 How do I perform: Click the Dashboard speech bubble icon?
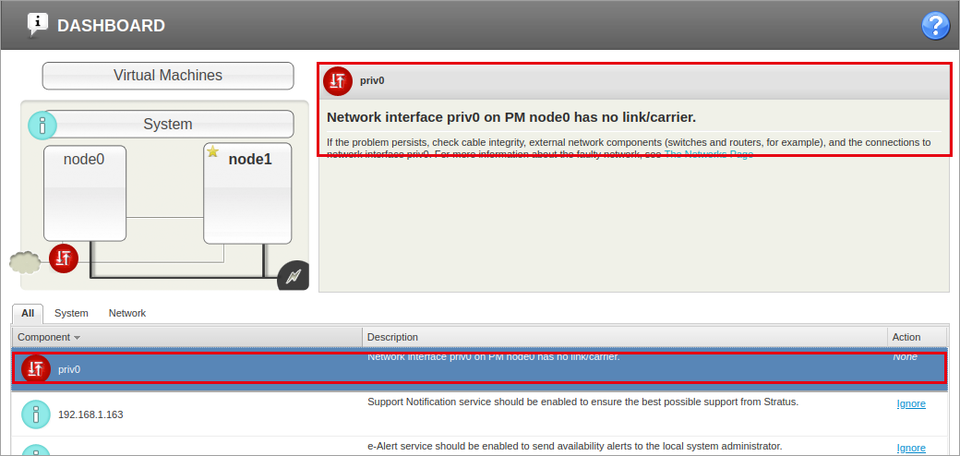[x=37, y=24]
